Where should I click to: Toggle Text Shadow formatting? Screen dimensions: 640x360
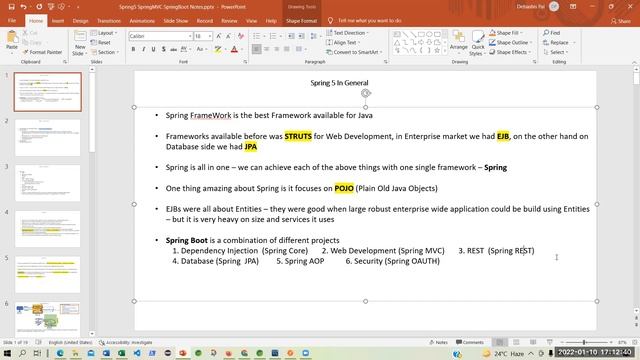(x=163, y=49)
